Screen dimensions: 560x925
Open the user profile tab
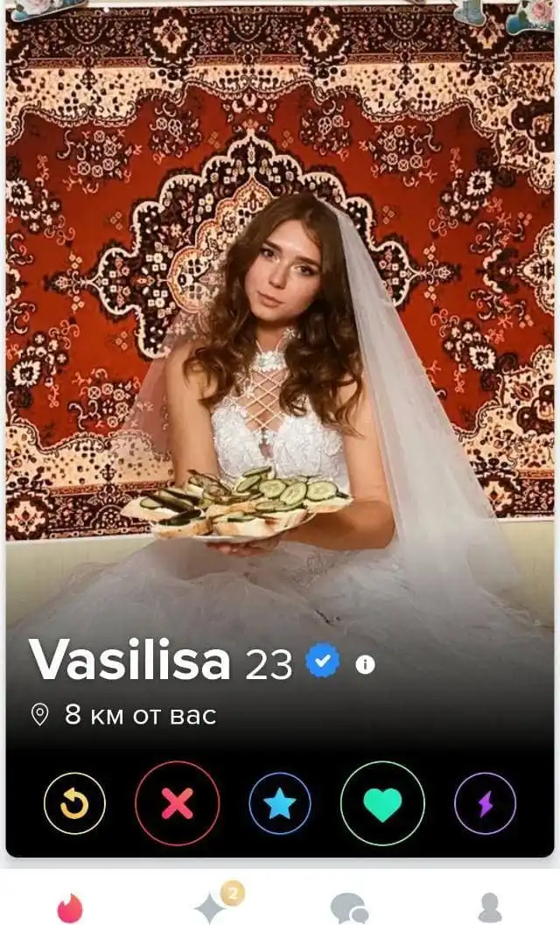490,907
